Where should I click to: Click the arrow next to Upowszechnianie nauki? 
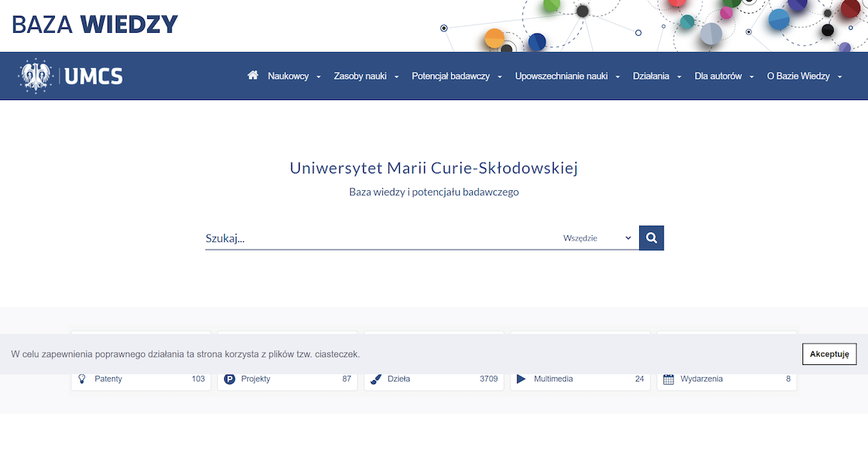coord(617,77)
